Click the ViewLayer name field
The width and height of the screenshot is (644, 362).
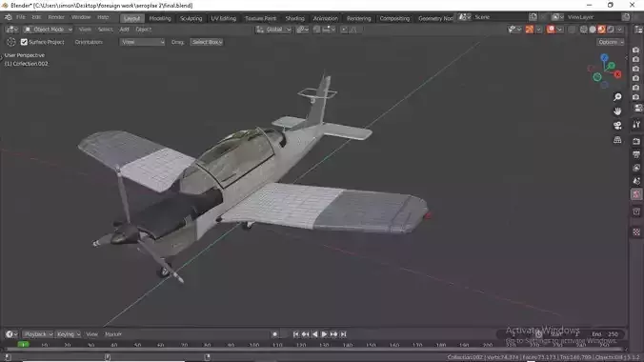pyautogui.click(x=593, y=17)
